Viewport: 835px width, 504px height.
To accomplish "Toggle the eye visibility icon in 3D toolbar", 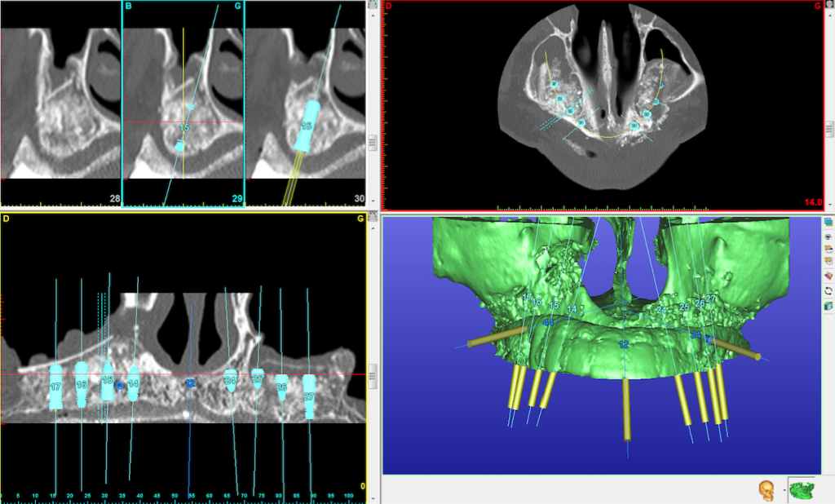I will pyautogui.click(x=829, y=235).
